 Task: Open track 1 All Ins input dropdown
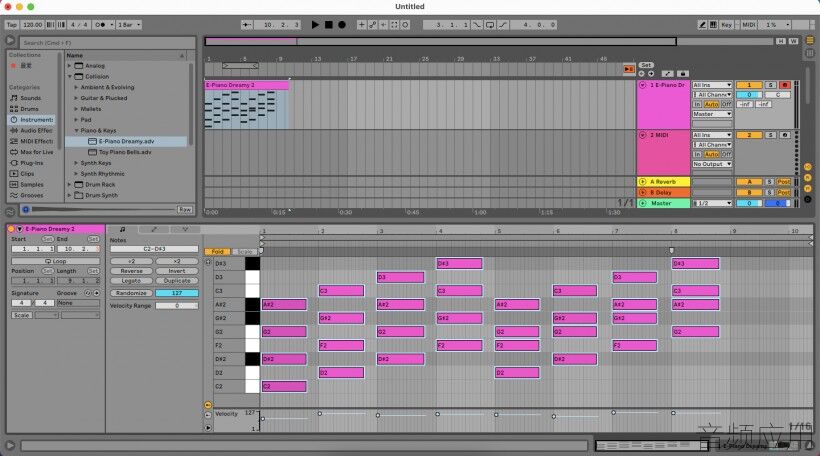point(712,85)
